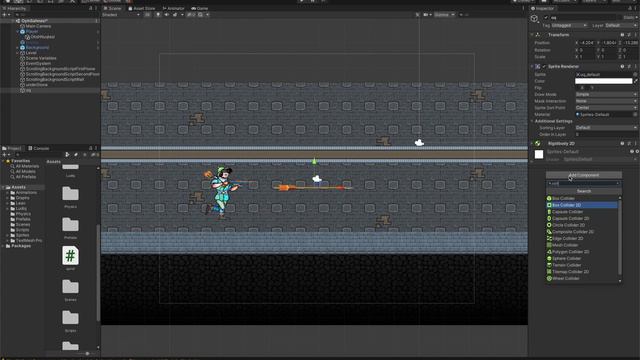Select the underStone object in Hierarchy
The height and width of the screenshot is (360, 640).
pos(37,84)
